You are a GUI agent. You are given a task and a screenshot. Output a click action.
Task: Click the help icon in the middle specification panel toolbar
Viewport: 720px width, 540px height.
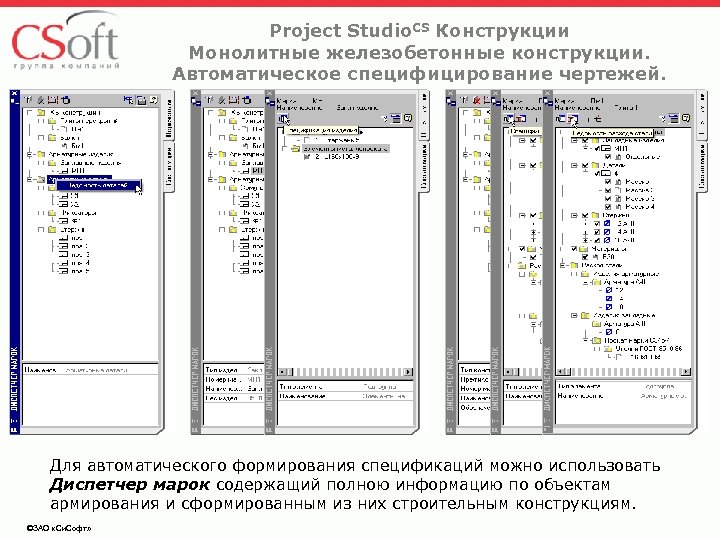point(408,118)
